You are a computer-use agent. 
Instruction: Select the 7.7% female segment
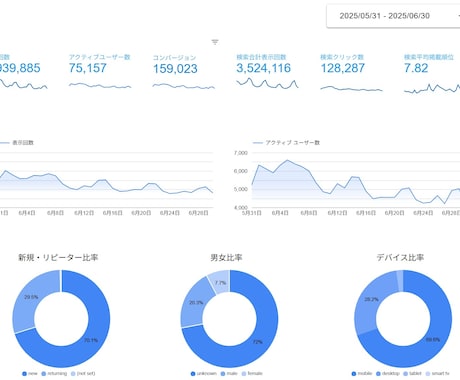click(x=220, y=283)
